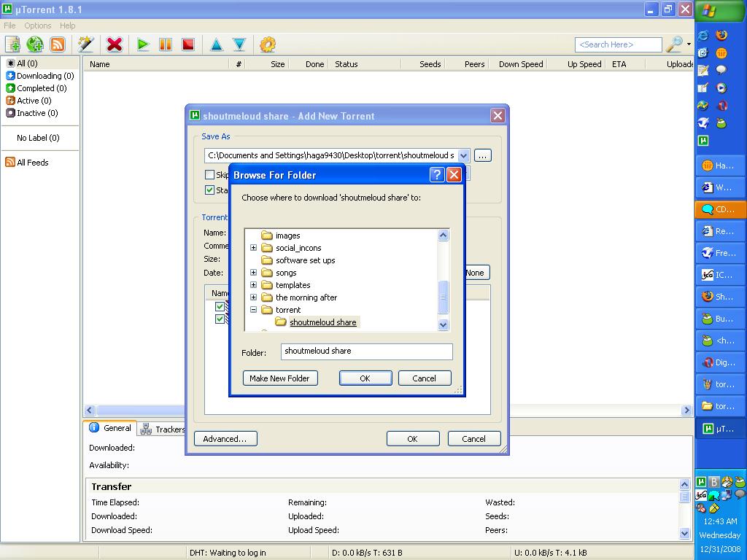Click Move Down Queue arrow icon
Viewport: 747px width, 560px height.
pos(239,44)
